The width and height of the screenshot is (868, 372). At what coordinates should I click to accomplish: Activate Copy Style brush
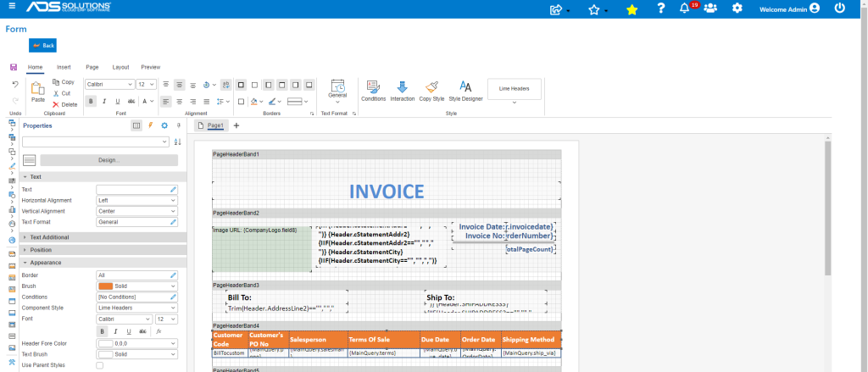point(431,92)
